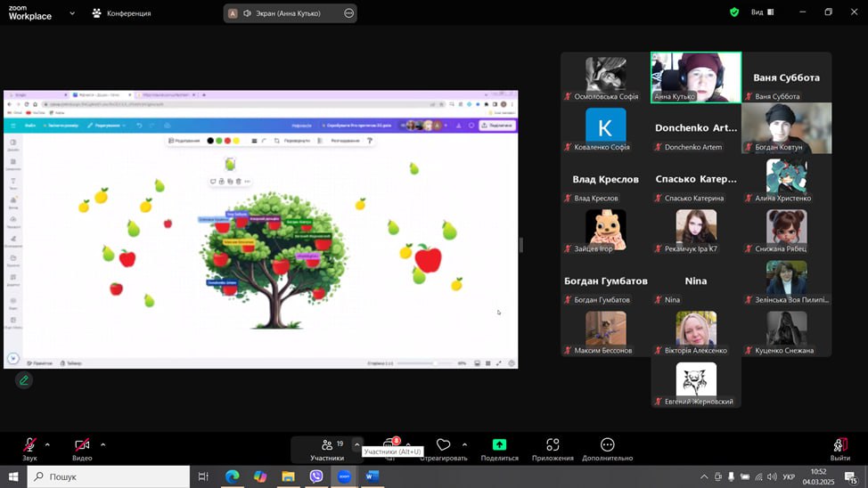Open the Приложения apps icon
The height and width of the screenshot is (488, 868).
(x=553, y=444)
